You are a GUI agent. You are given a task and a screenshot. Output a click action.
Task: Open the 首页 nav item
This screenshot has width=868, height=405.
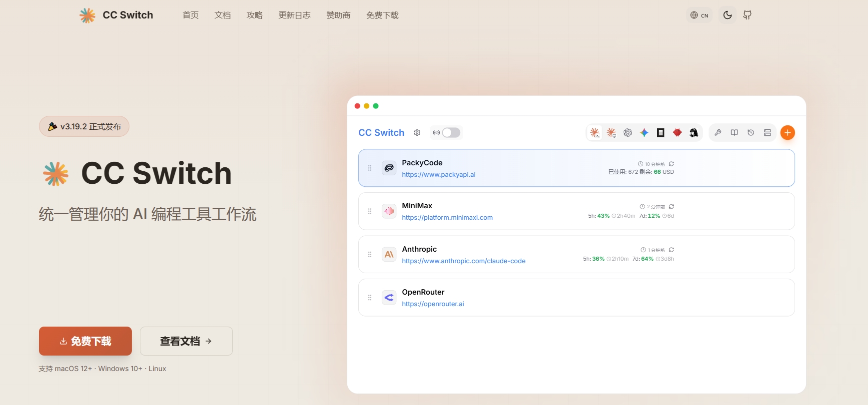point(190,15)
